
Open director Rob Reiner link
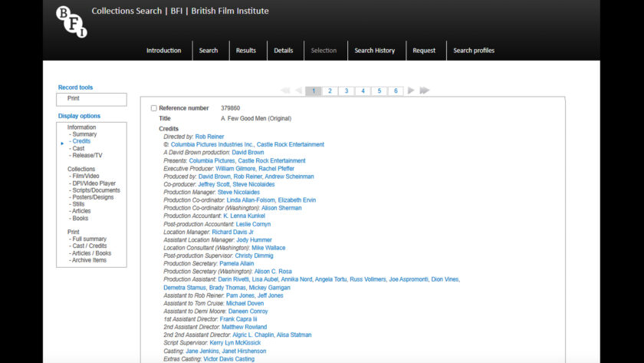[209, 137]
